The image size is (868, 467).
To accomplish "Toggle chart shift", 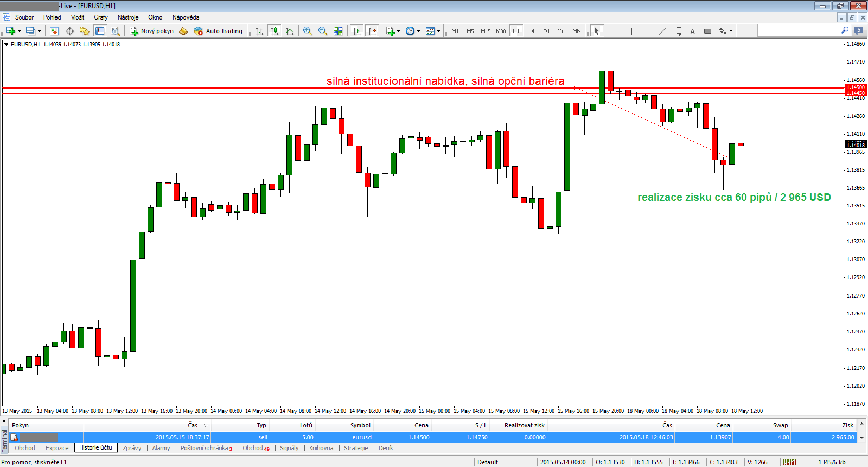I will tap(372, 31).
